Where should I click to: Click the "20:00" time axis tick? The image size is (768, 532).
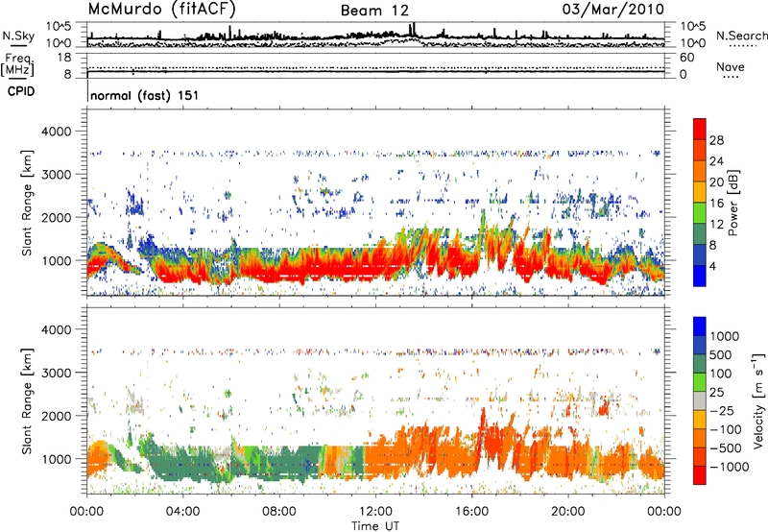[x=568, y=512]
